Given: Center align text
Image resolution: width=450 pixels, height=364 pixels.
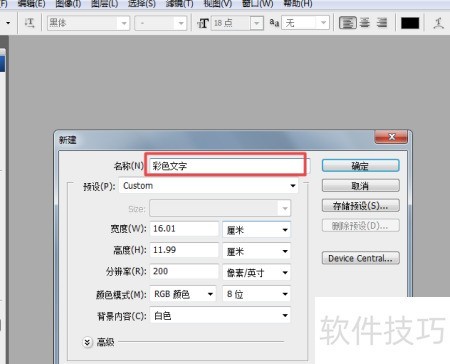Looking at the screenshot, I should point(365,23).
